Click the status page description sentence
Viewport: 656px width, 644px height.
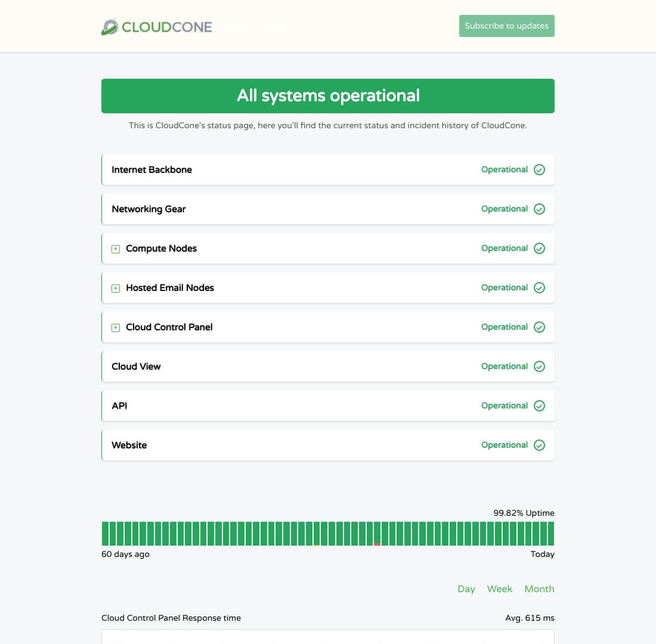[x=328, y=126]
